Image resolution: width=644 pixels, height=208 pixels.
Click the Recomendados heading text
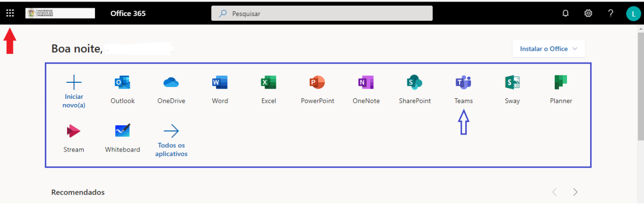pos(78,192)
